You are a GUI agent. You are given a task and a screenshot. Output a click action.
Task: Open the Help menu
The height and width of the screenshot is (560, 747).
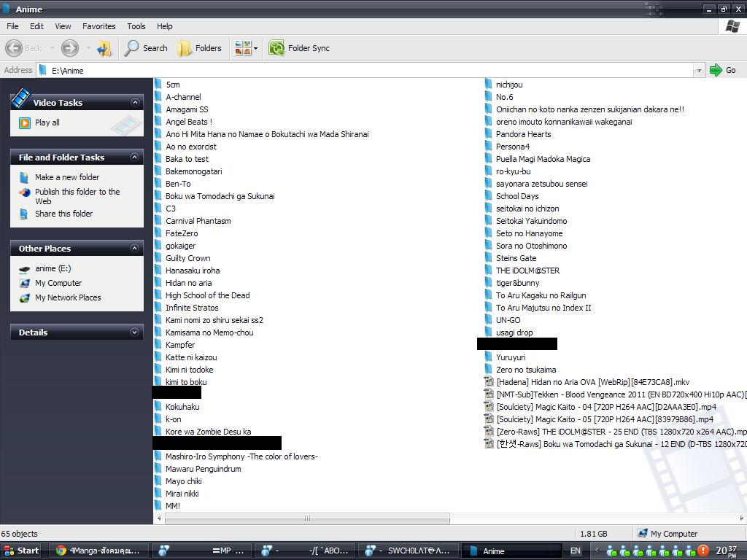(165, 26)
